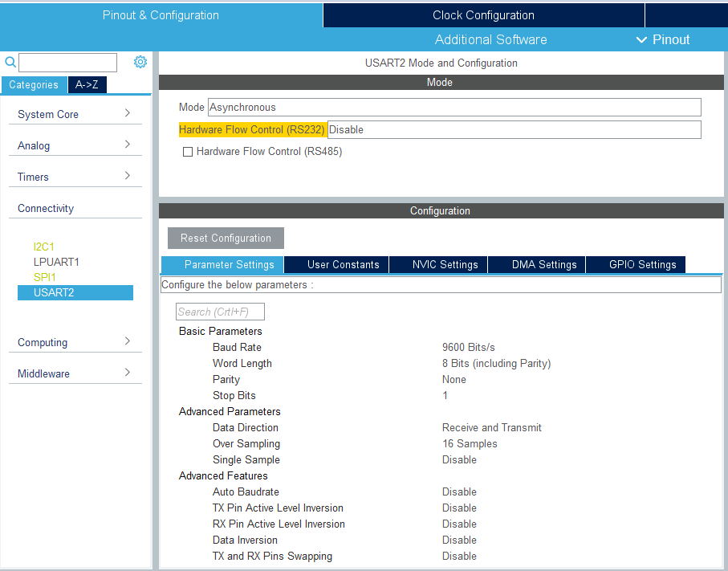Image resolution: width=728 pixels, height=571 pixels.
Task: Click the Parity value None
Action: click(x=454, y=380)
